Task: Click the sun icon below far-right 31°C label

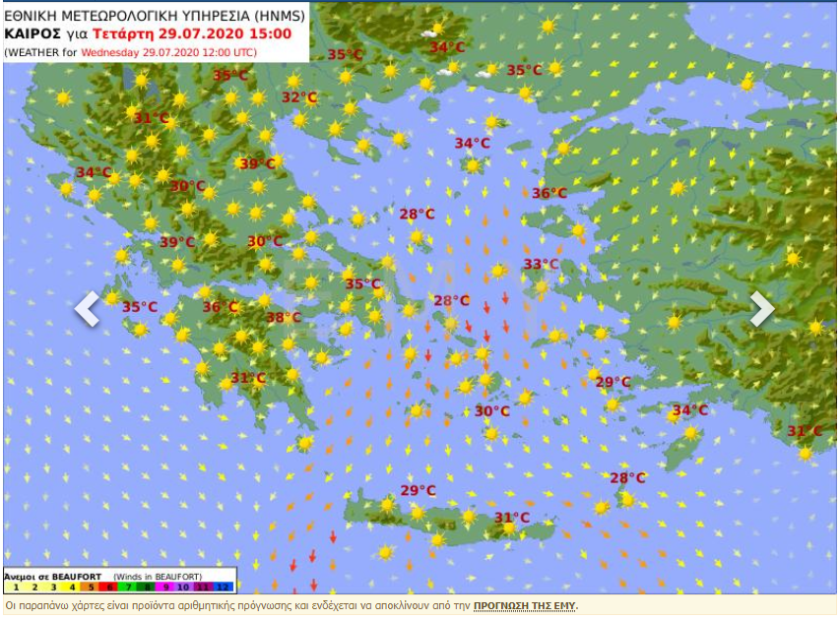Action: point(806,453)
